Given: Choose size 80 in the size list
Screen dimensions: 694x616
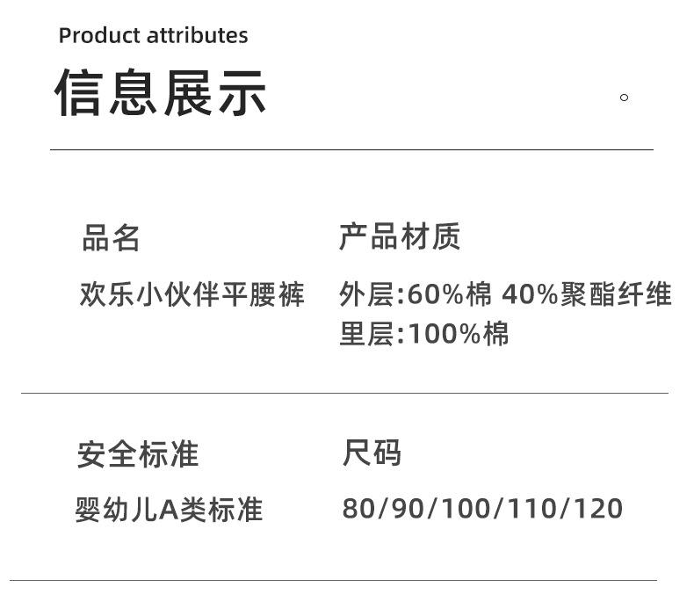Looking at the screenshot, I should [x=358, y=509].
